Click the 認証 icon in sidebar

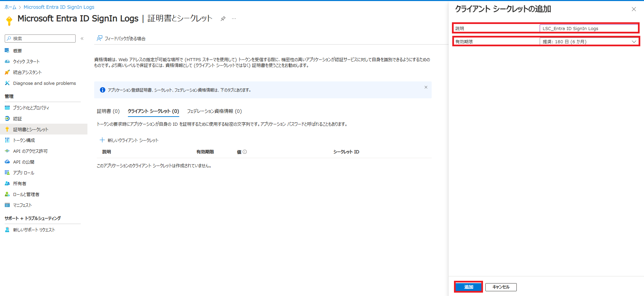pyautogui.click(x=7, y=119)
